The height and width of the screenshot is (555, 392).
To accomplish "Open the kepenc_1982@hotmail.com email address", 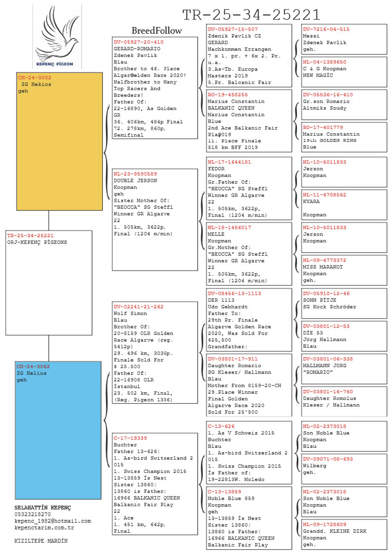I will click(53, 521).
